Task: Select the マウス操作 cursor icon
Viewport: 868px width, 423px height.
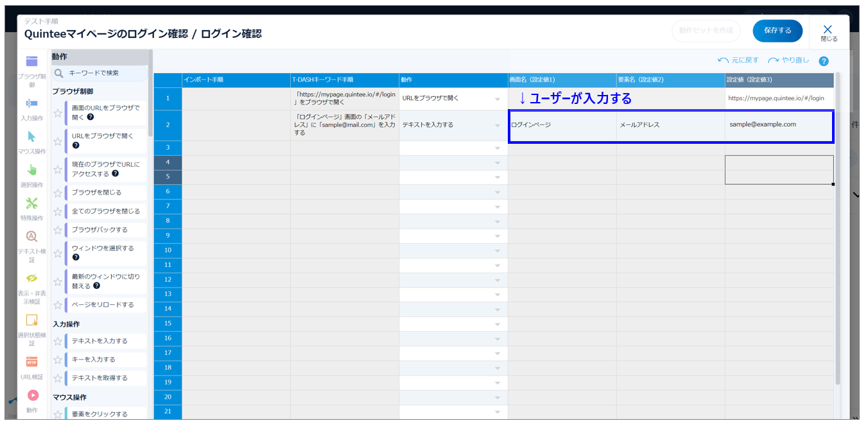Action: 31,137
